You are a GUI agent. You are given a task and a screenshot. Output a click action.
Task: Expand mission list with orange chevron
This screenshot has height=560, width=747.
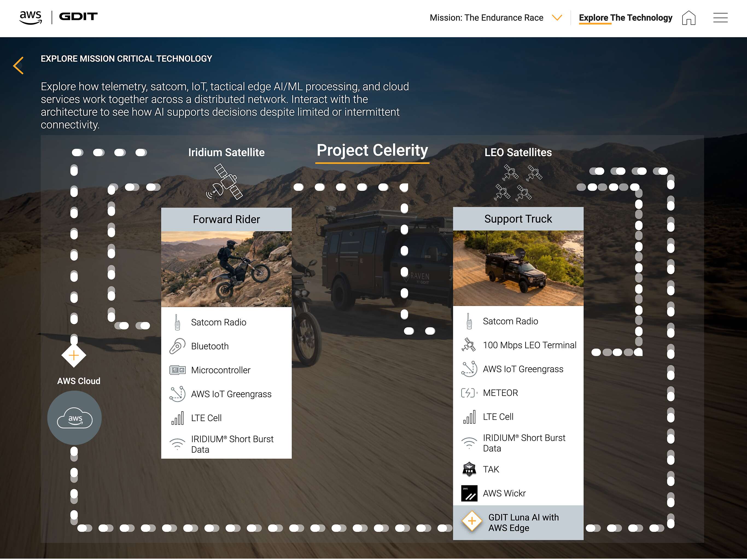click(557, 17)
